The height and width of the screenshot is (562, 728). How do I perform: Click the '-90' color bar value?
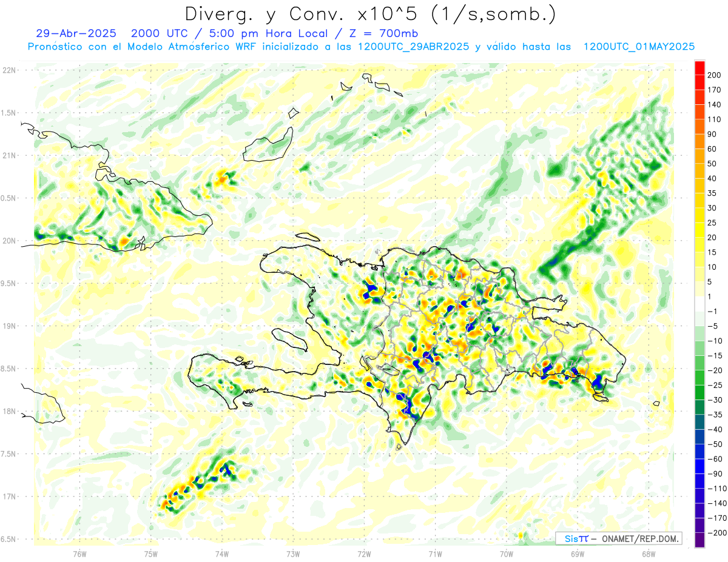[x=716, y=473]
